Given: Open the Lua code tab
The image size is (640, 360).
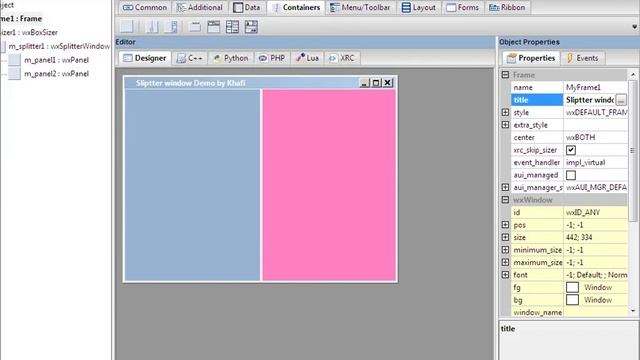Looking at the screenshot, I should point(307,58).
